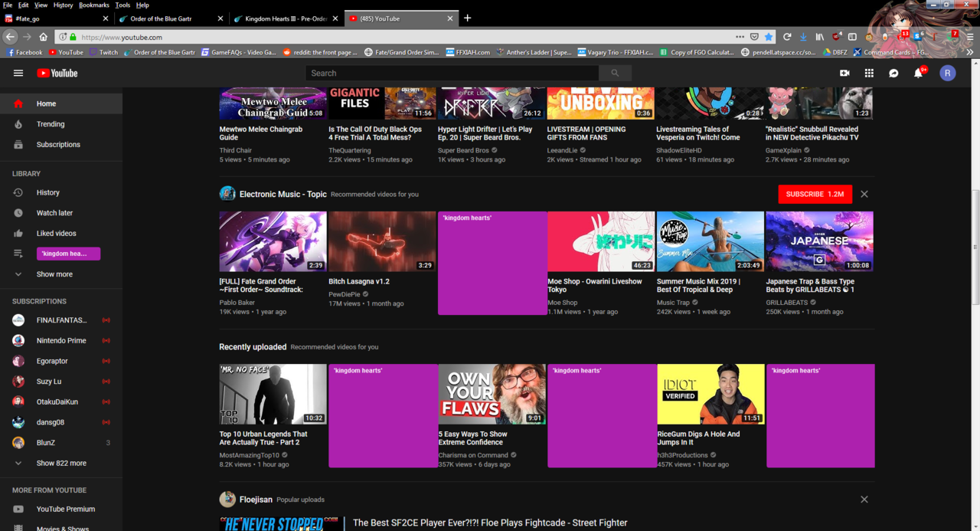Open the File menu
The image size is (980, 531).
click(8, 5)
